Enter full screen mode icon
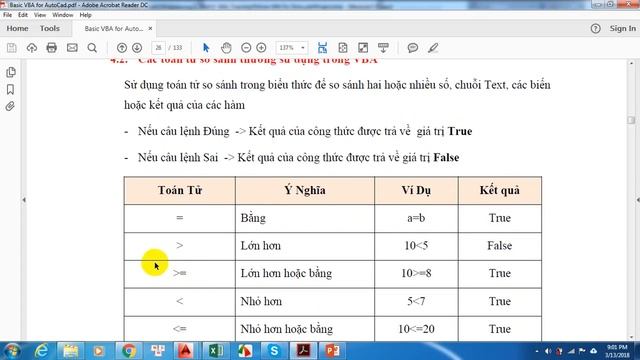 click(363, 48)
